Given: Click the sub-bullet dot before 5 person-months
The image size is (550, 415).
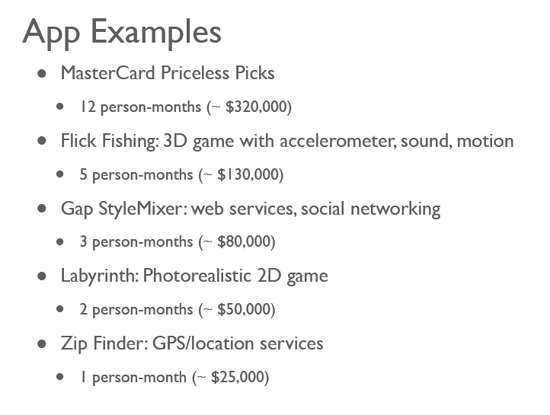Looking at the screenshot, I should point(60,174).
